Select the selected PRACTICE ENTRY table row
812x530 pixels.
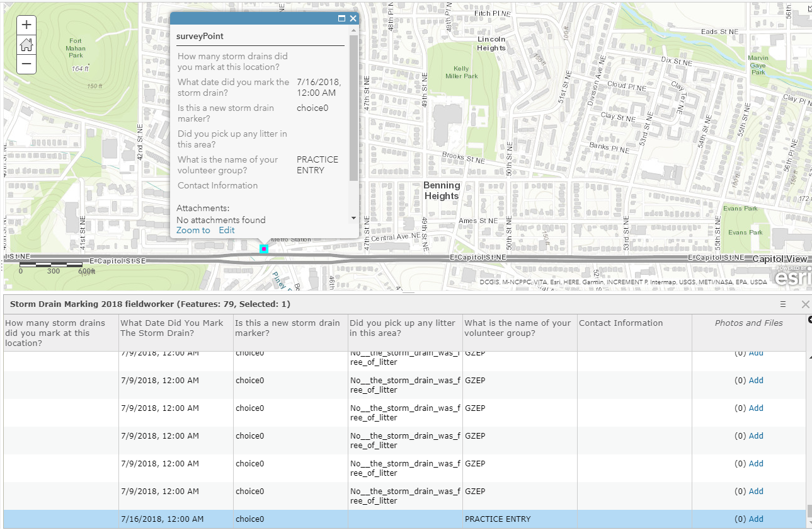404,519
